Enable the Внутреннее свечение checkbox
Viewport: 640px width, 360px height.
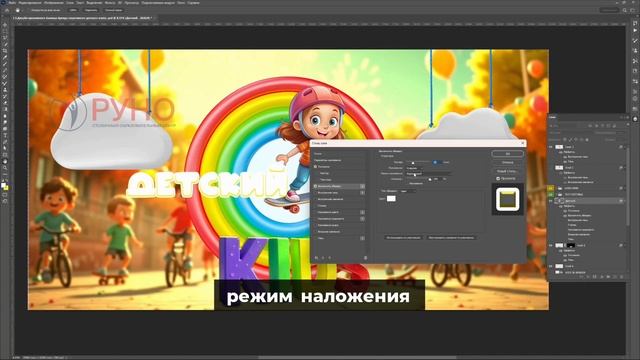316,199
